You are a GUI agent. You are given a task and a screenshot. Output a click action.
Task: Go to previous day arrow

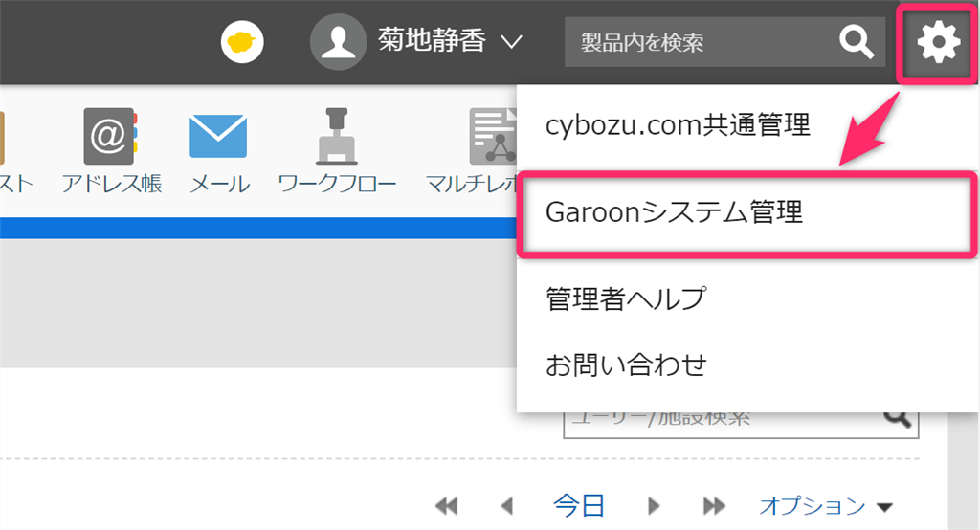click(x=507, y=506)
